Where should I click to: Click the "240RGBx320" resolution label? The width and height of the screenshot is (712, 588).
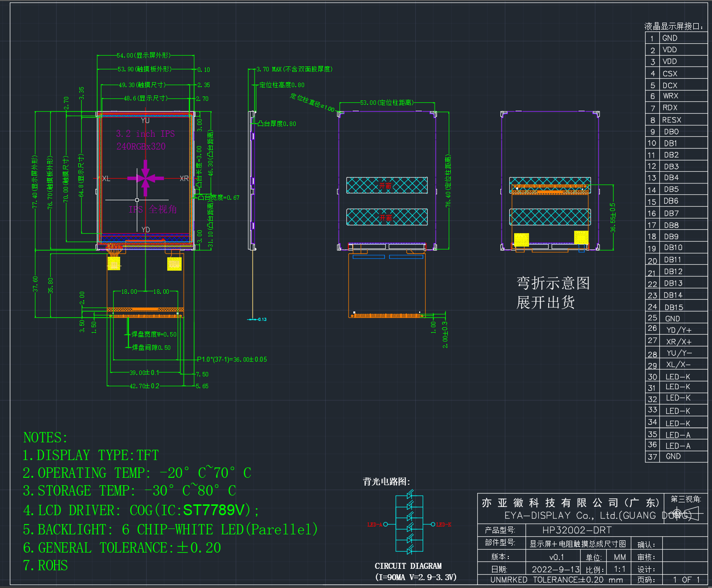tap(141, 146)
